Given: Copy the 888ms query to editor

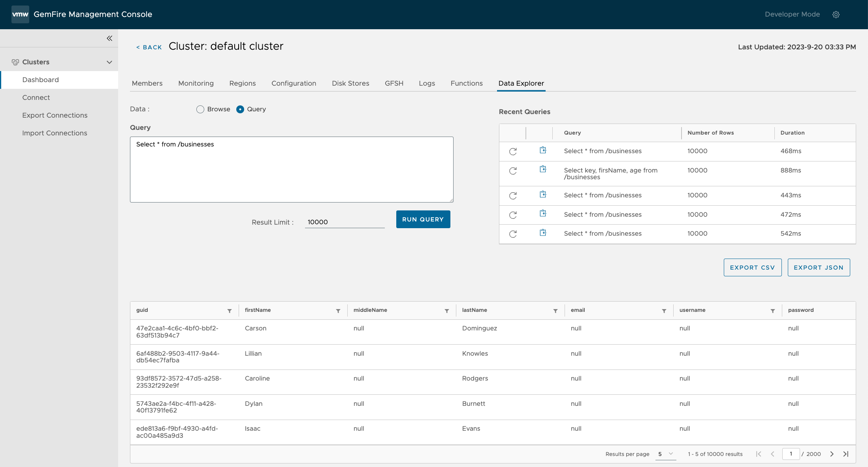Looking at the screenshot, I should 543,169.
